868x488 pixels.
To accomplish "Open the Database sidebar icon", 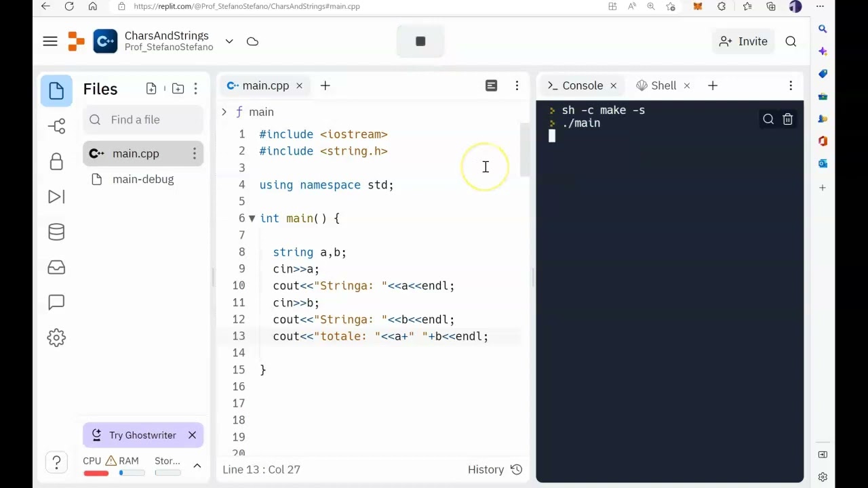I will [x=56, y=232].
